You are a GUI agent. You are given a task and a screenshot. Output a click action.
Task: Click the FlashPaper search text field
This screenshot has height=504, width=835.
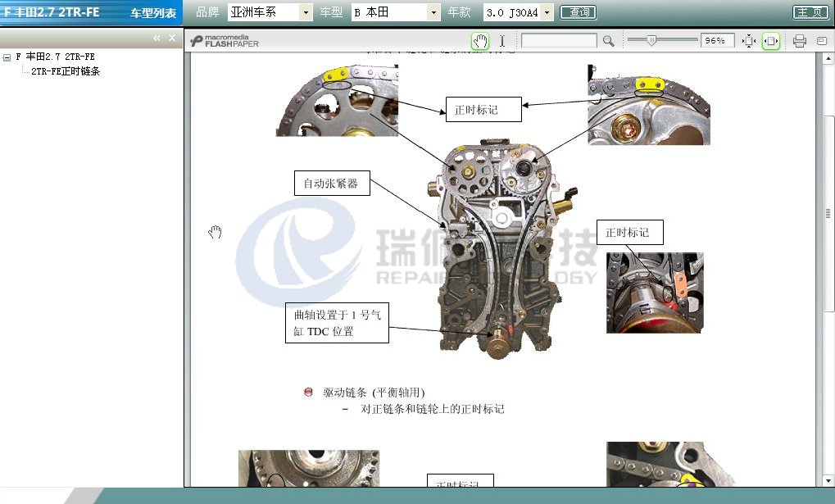pyautogui.click(x=559, y=41)
